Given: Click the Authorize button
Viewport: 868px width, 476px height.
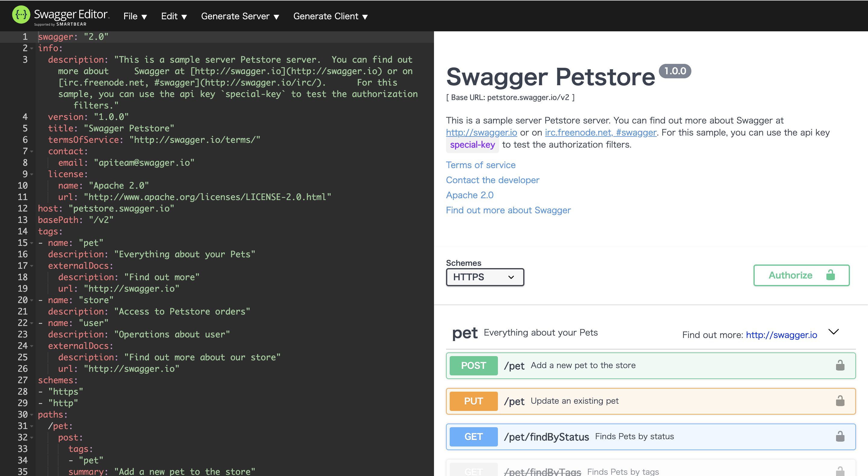Looking at the screenshot, I should pyautogui.click(x=790, y=275).
